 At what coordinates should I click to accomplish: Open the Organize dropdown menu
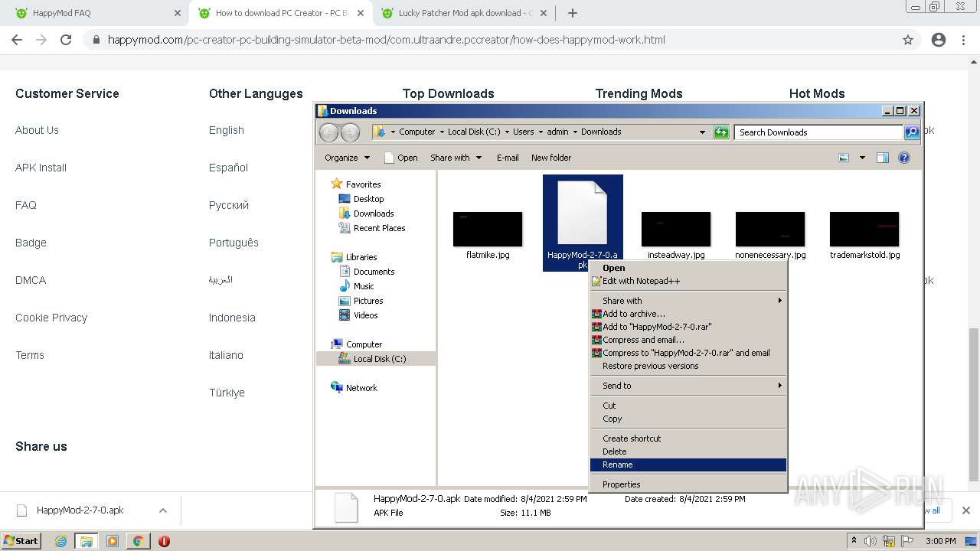(347, 158)
